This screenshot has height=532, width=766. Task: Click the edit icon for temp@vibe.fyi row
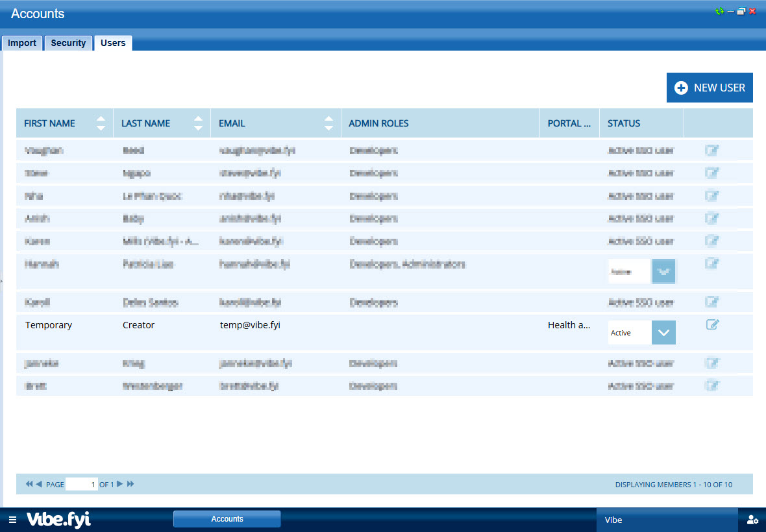712,325
